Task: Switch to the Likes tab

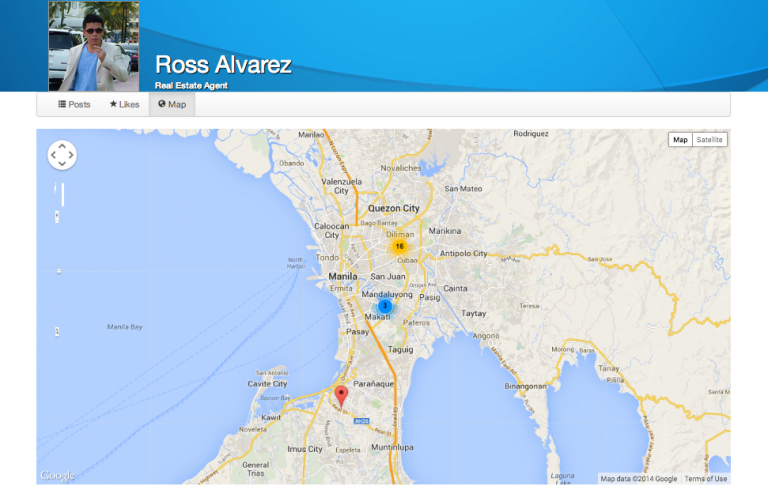Action: (x=124, y=104)
